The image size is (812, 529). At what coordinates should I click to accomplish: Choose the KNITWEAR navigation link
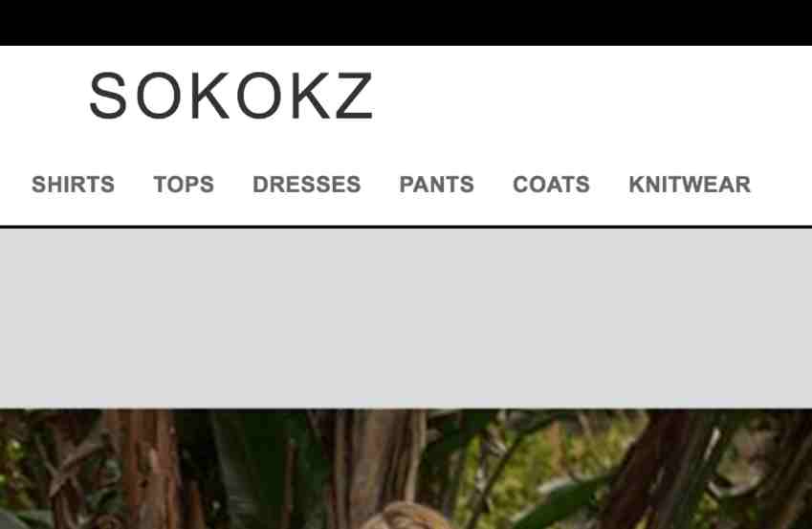click(x=690, y=185)
